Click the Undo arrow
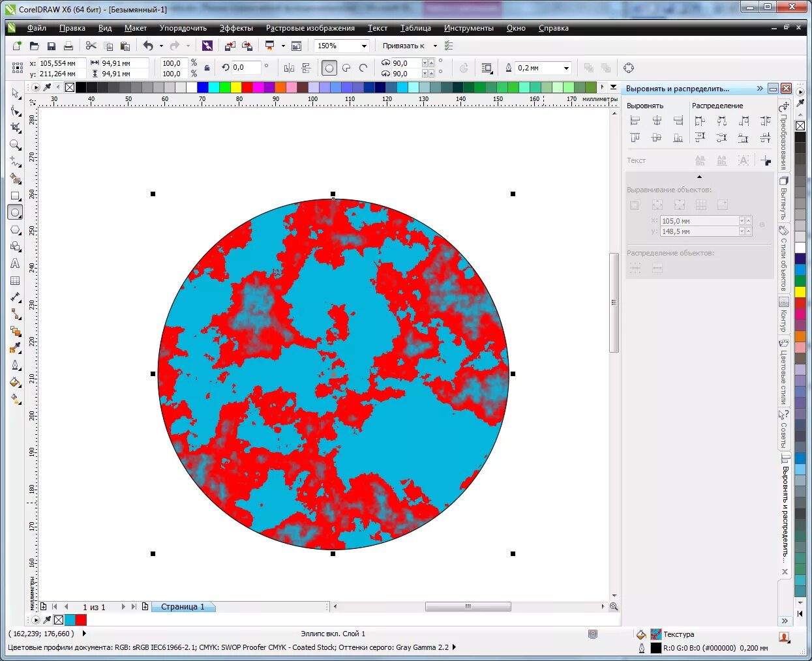 [x=149, y=46]
